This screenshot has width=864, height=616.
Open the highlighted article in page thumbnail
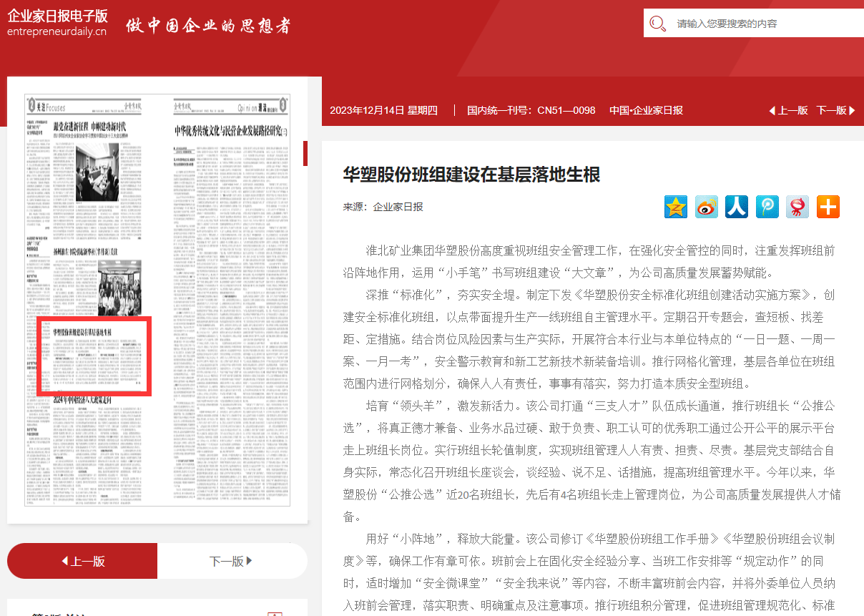click(92, 356)
